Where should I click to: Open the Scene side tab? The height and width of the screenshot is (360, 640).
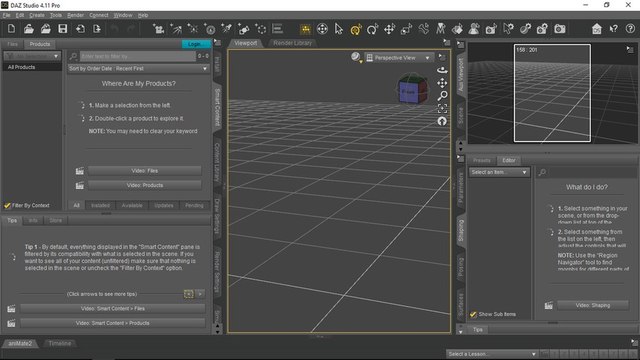pyautogui.click(x=461, y=116)
